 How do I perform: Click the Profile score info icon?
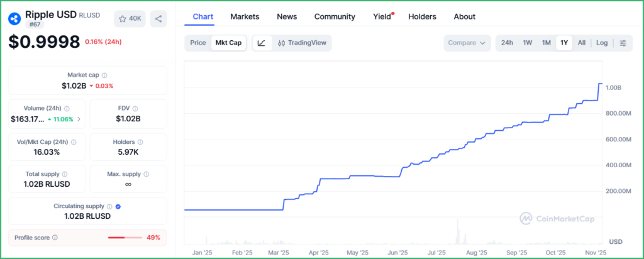click(55, 238)
